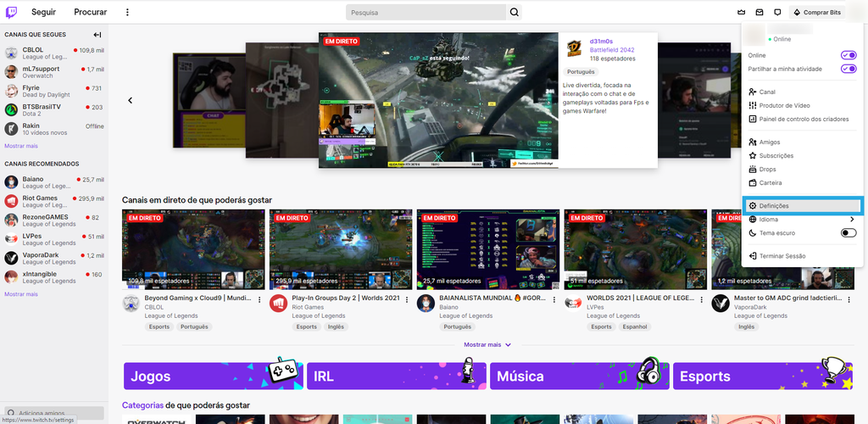This screenshot has height=424, width=868.
Task: Open CBLOL channel in followed list
Action: tap(54, 53)
